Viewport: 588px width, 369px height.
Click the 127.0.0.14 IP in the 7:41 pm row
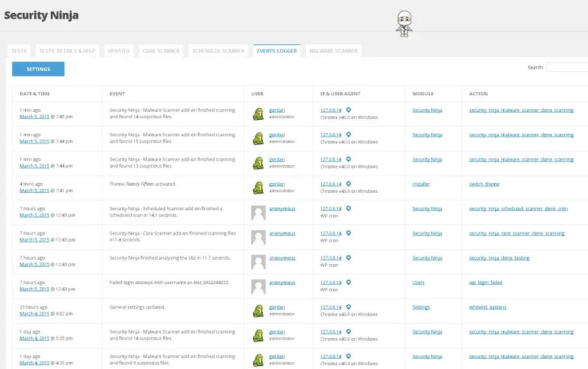pos(331,184)
